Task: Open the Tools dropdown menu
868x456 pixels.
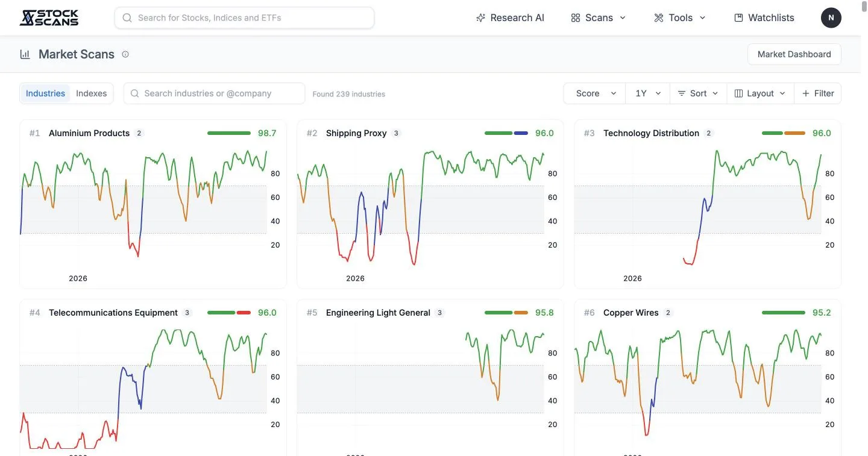Action: (680, 18)
